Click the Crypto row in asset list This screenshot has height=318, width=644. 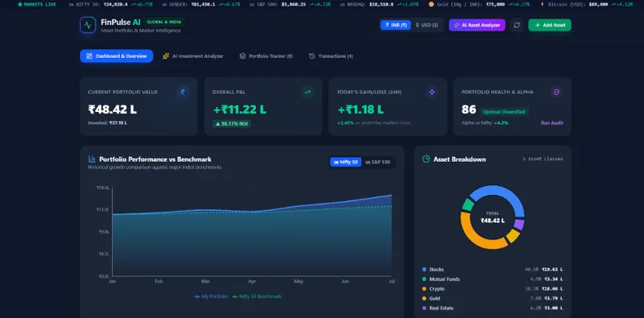pyautogui.click(x=493, y=289)
